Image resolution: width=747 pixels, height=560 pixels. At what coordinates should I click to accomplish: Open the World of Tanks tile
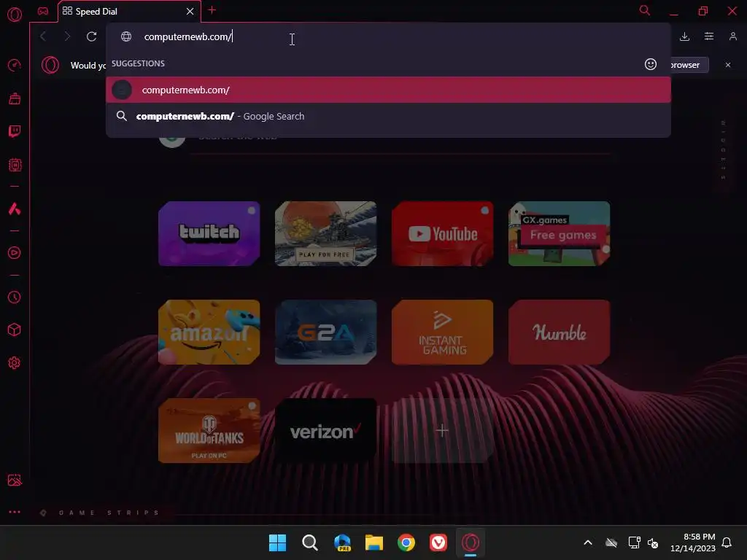click(209, 430)
